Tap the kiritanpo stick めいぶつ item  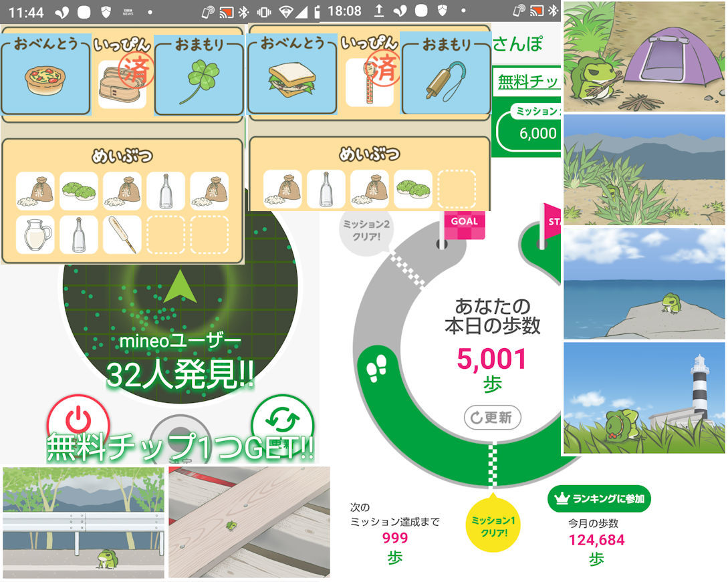click(122, 235)
